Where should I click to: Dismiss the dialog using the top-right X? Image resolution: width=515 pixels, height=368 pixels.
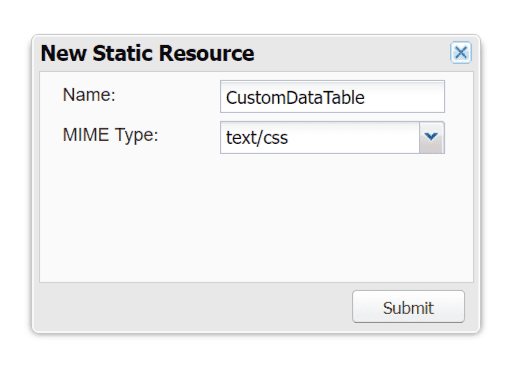pyautogui.click(x=461, y=52)
